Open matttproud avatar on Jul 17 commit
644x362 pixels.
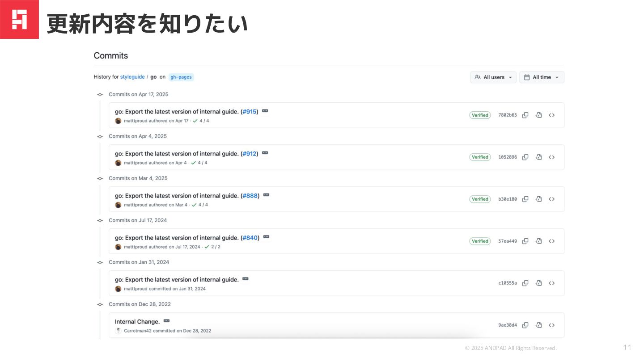tap(118, 247)
